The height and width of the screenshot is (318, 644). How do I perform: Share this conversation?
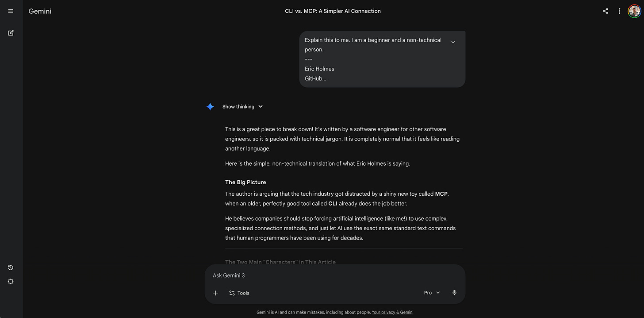point(605,11)
